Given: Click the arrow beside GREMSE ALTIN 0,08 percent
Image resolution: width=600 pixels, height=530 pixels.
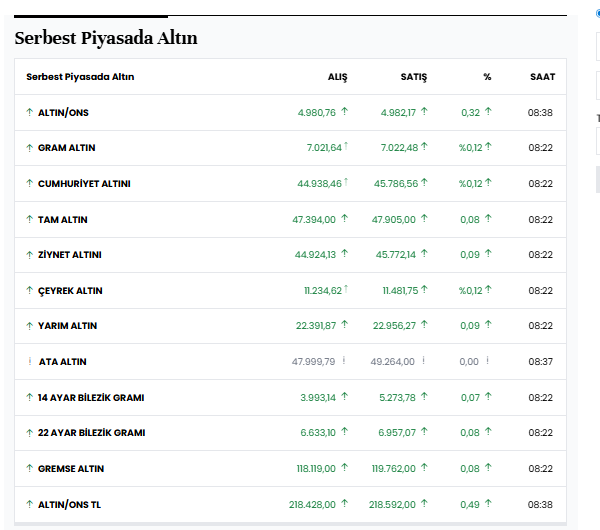Looking at the screenshot, I should click(x=488, y=468).
